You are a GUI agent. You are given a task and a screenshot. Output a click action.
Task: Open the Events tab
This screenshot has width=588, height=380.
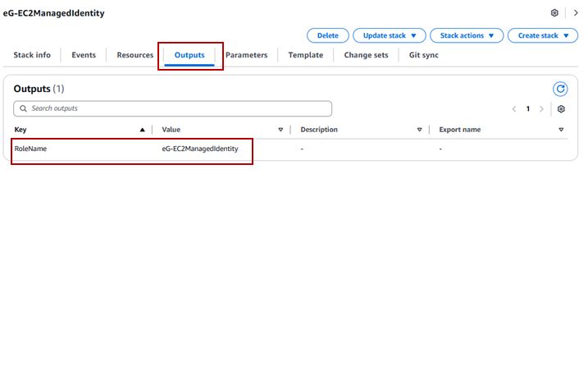[x=84, y=55]
